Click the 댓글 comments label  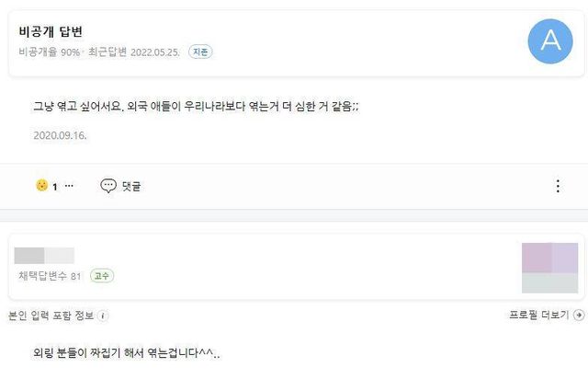pos(131,186)
